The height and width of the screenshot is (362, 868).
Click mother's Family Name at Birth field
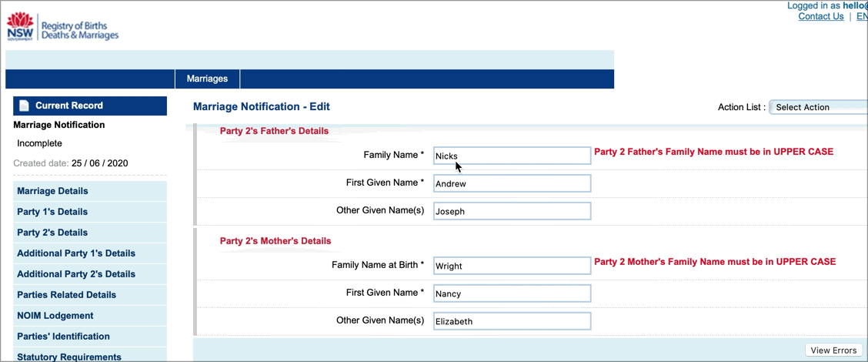click(x=512, y=266)
